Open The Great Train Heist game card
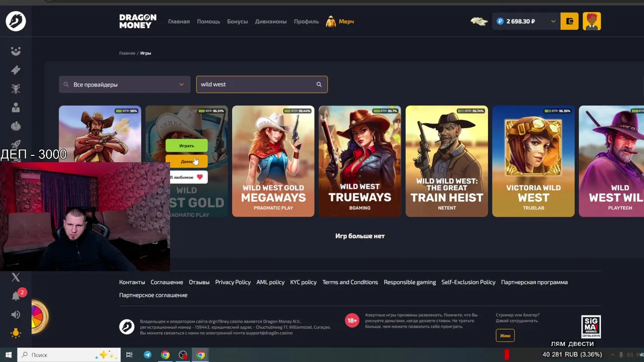 click(447, 161)
